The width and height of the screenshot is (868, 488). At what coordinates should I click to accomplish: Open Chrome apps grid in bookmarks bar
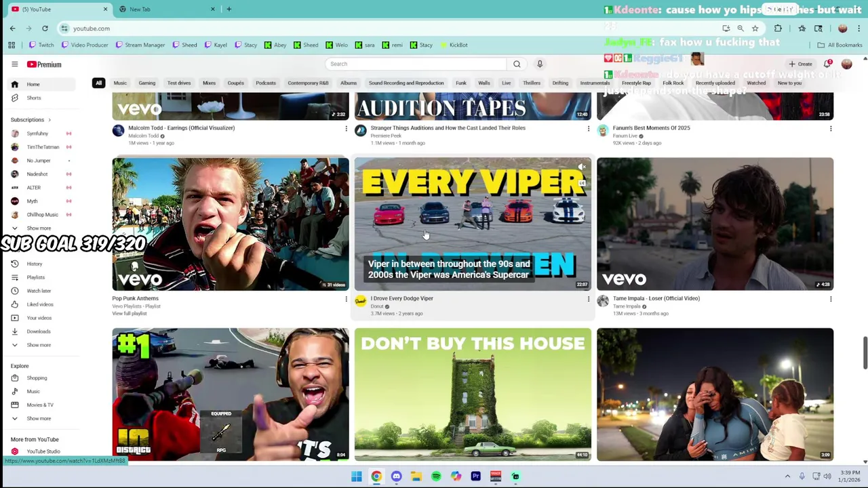point(12,45)
